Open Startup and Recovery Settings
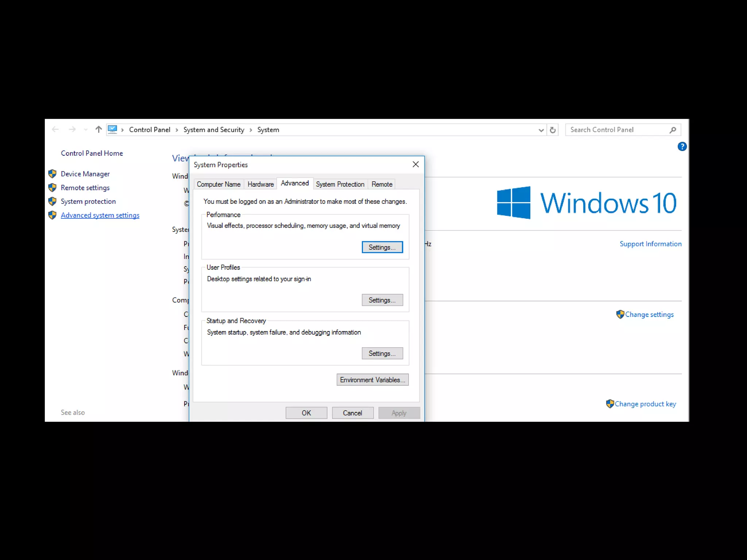 [382, 353]
